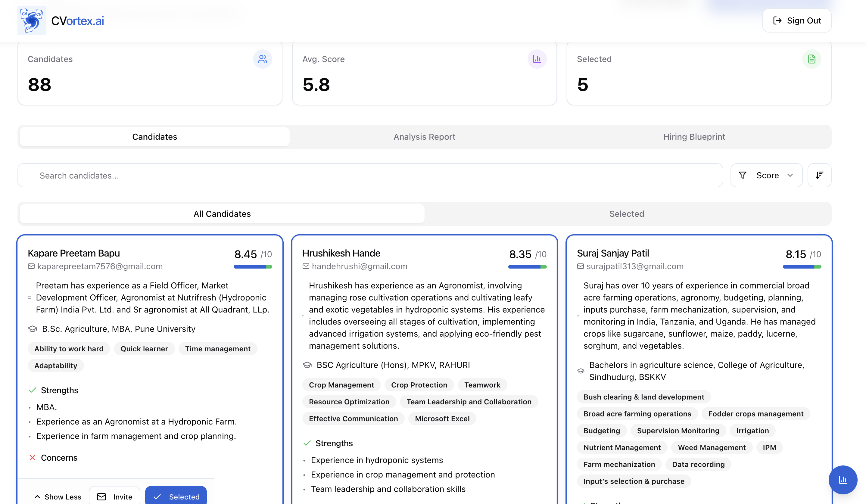This screenshot has height=504, width=866.
Task: Click the Selected document icon
Action: (x=811, y=59)
